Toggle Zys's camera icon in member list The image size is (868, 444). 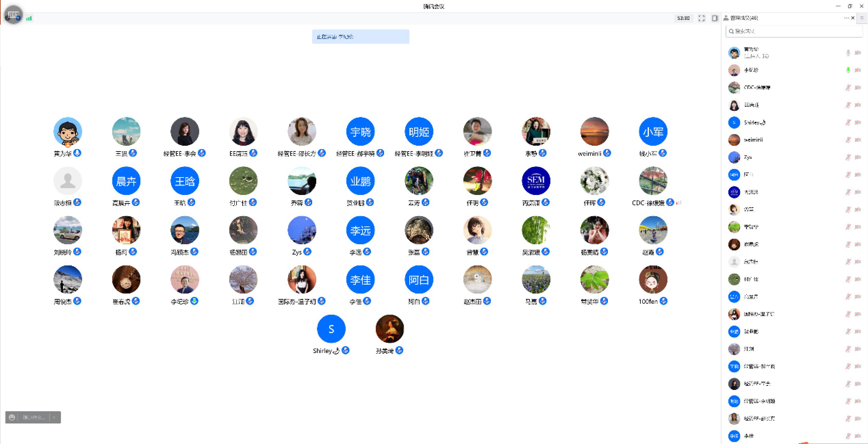(858, 157)
